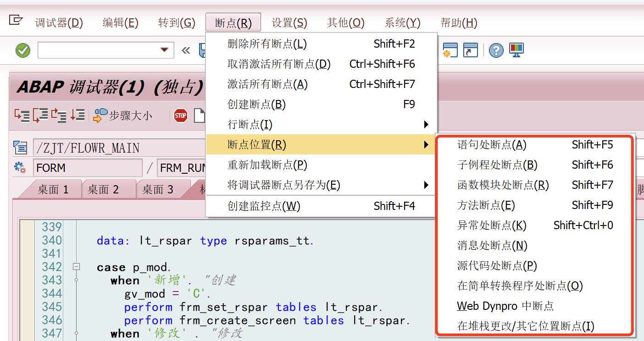Choose 取消激活所有断点(D) entry
Viewport: 644px width, 341px height.
pos(321,64)
